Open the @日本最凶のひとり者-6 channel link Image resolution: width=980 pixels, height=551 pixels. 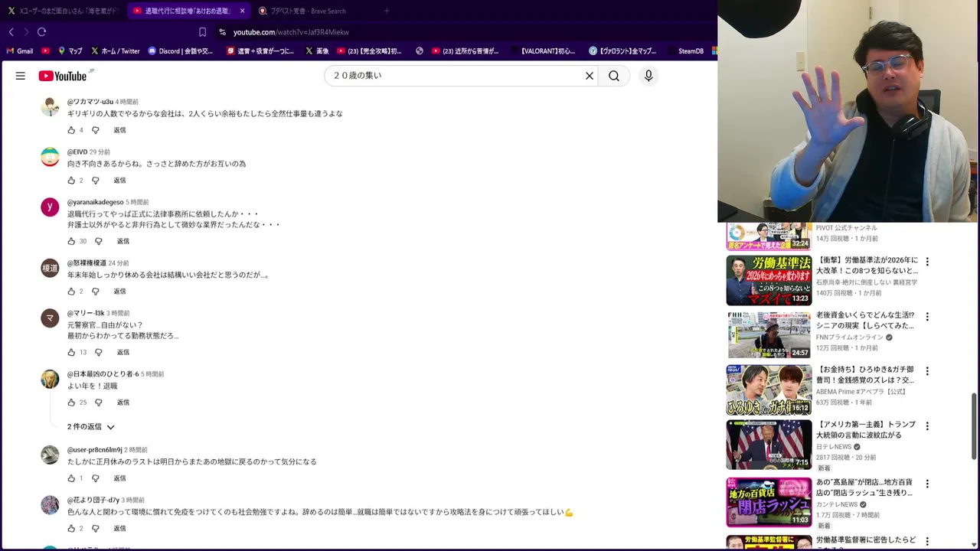click(103, 374)
